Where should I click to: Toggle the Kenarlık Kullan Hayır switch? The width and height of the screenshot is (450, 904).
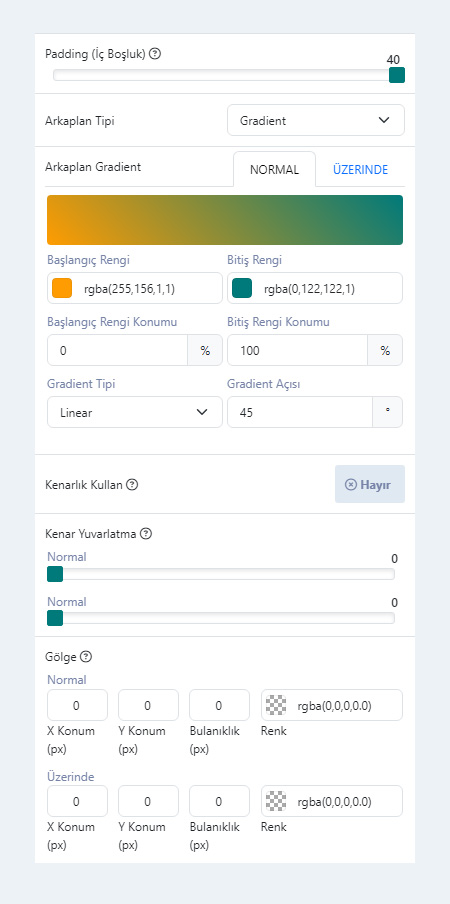[x=370, y=484]
